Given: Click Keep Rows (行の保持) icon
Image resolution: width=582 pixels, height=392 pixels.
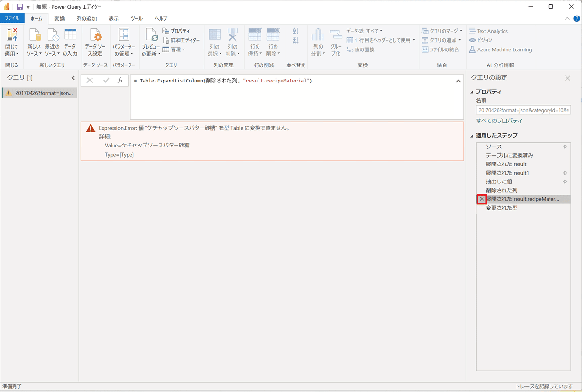Looking at the screenshot, I should tap(255, 34).
